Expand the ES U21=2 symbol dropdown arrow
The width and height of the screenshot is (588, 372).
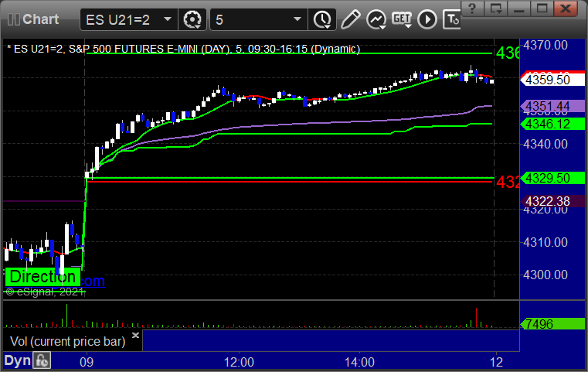(x=168, y=19)
